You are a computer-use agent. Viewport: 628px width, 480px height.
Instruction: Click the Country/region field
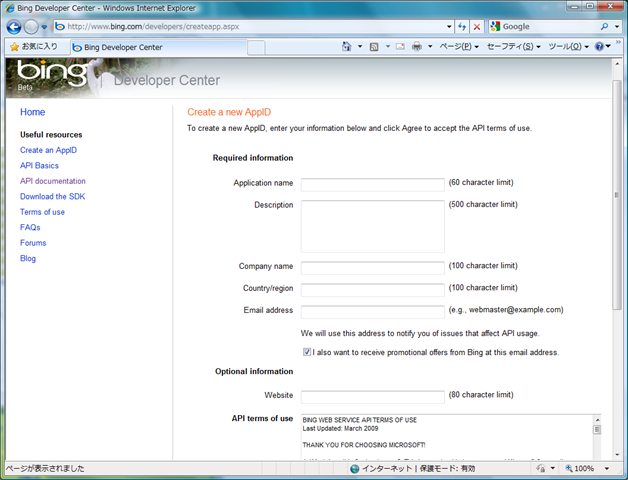pos(372,290)
